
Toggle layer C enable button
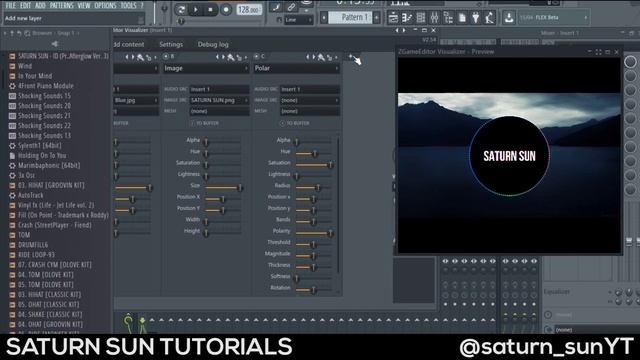point(256,56)
